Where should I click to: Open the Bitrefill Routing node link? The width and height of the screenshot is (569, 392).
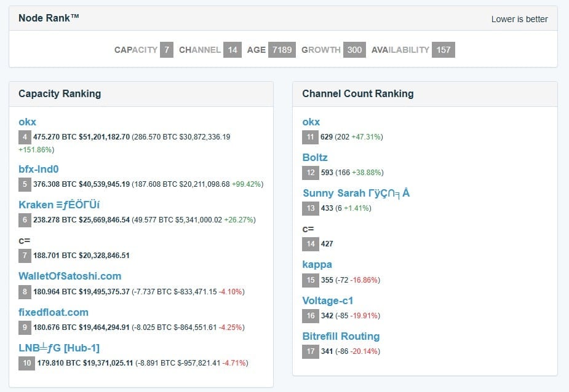pyautogui.click(x=341, y=336)
